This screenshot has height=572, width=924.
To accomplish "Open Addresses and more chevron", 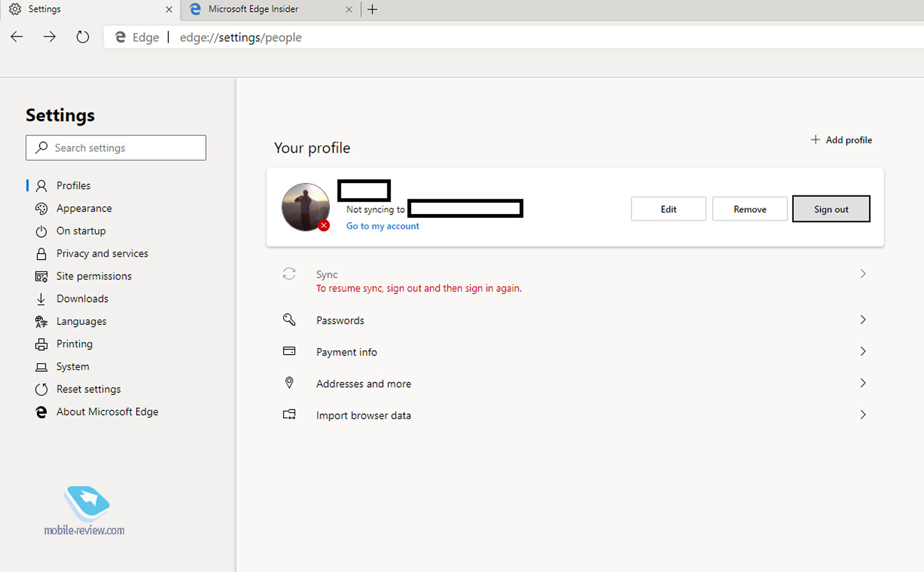I will [x=863, y=383].
